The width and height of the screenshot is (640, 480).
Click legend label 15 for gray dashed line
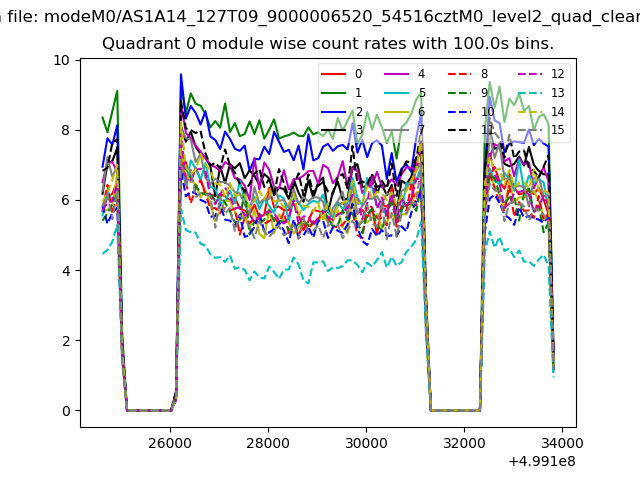point(557,130)
